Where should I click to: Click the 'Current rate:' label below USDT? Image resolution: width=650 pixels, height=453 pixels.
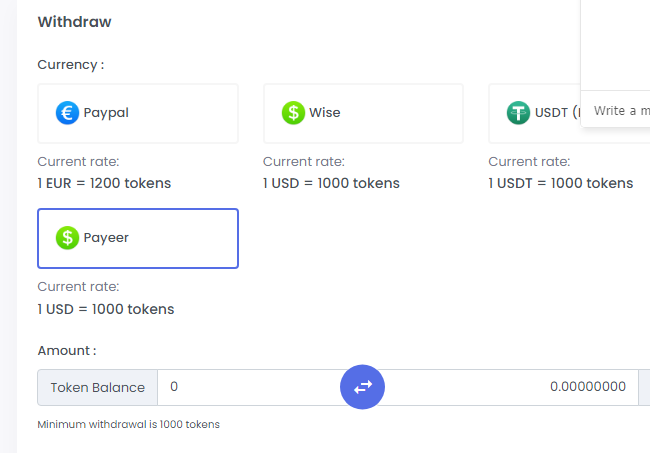[529, 162]
